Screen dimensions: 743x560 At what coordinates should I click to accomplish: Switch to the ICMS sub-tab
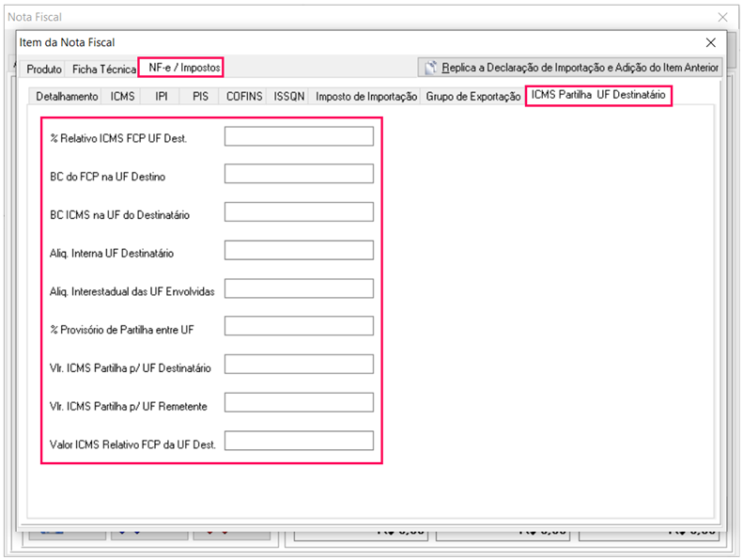(x=122, y=97)
